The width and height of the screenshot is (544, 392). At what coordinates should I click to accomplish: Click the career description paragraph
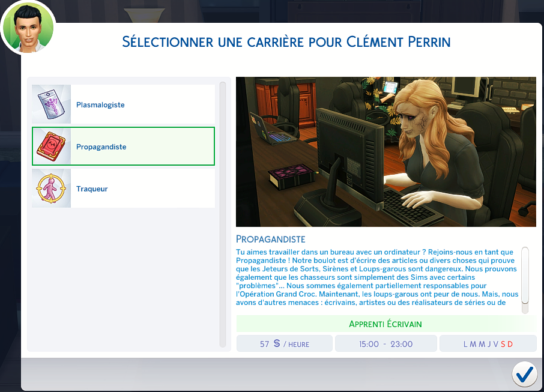tap(378, 277)
